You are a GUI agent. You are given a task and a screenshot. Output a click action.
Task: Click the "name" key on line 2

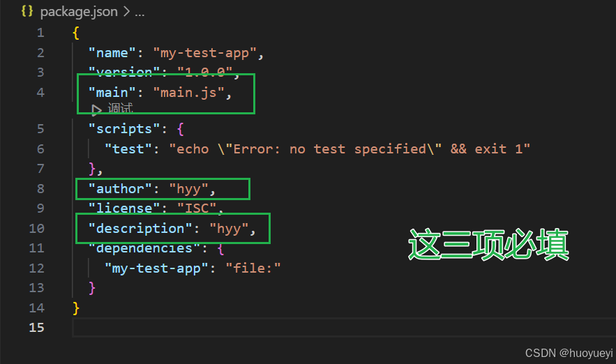[x=112, y=53]
